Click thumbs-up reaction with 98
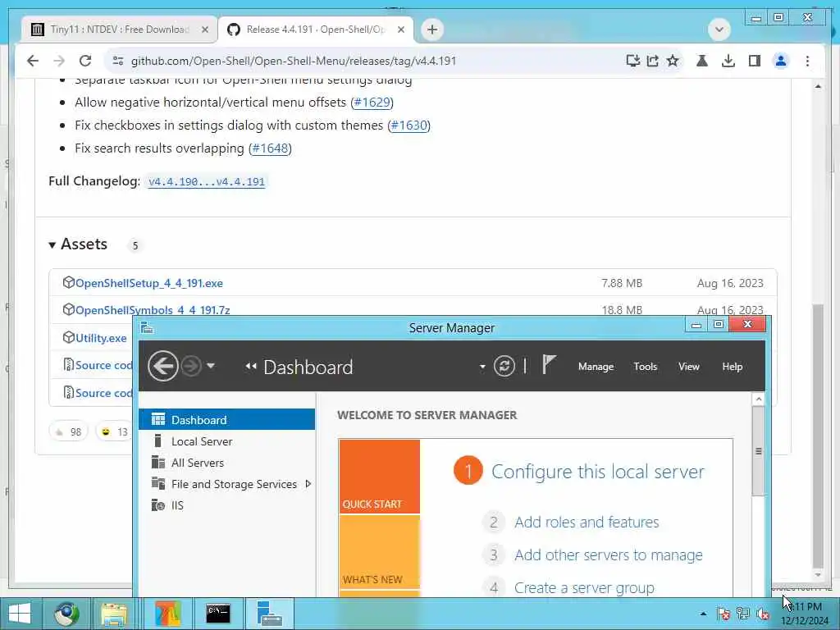The height and width of the screenshot is (630, 840). click(x=68, y=431)
